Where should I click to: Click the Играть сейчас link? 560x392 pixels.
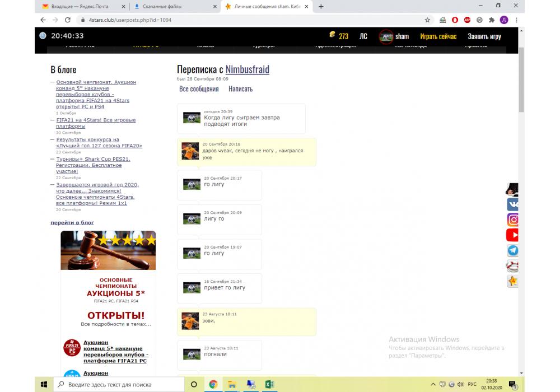(x=438, y=36)
